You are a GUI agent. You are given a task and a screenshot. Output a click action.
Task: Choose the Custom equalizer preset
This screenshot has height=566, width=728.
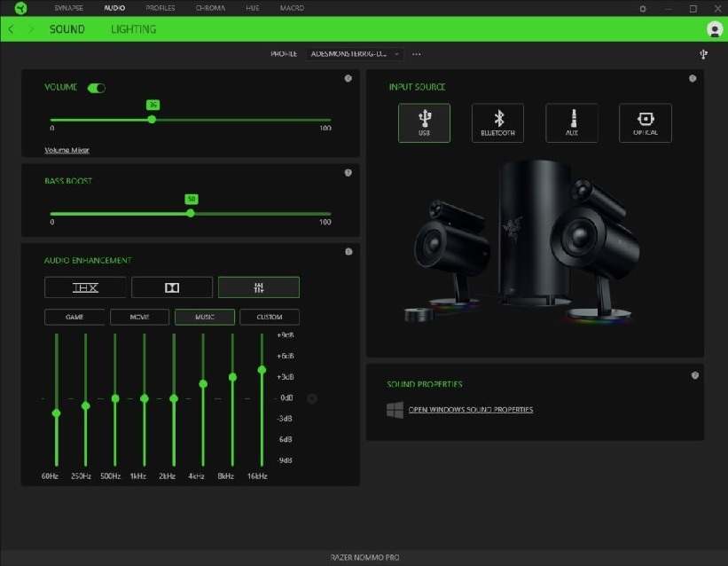pos(270,317)
